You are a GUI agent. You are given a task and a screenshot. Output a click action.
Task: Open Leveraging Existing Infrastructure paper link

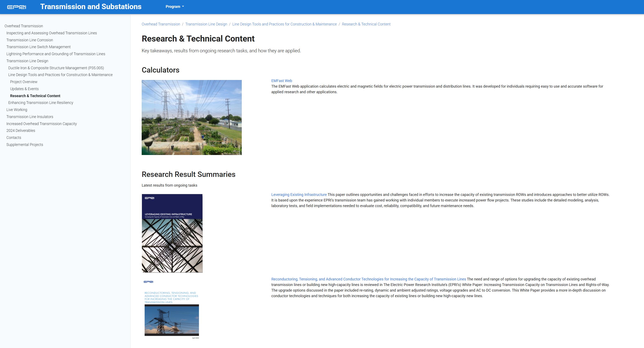(299, 195)
